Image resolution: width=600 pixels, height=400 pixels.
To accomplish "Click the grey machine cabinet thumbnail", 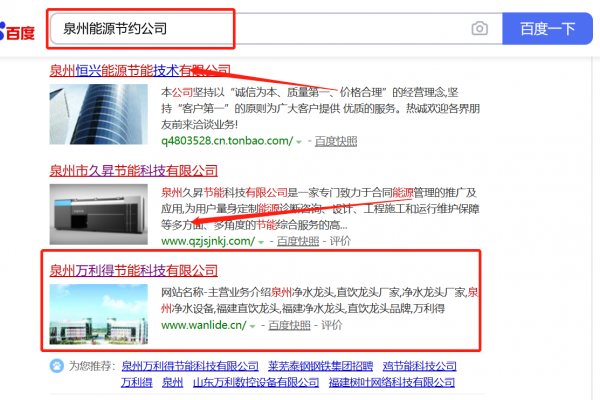I will (x=99, y=214).
